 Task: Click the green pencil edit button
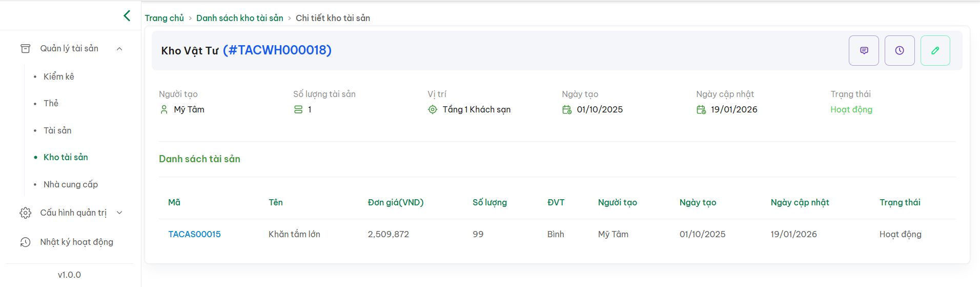[935, 50]
